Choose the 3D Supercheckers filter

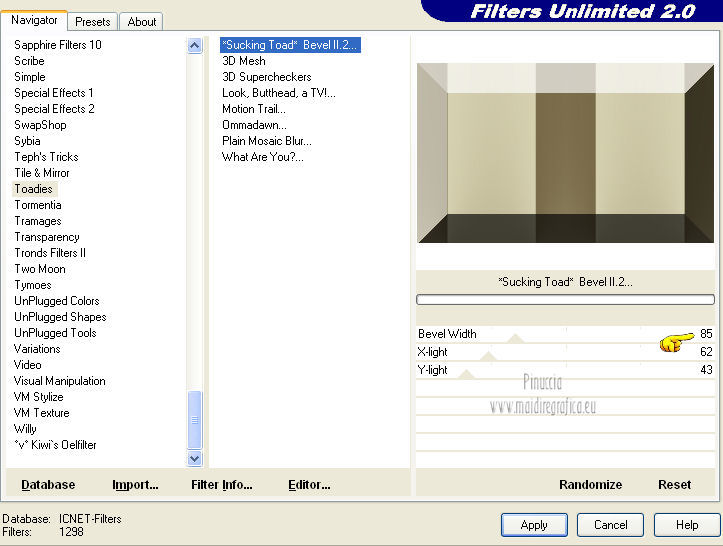point(267,77)
